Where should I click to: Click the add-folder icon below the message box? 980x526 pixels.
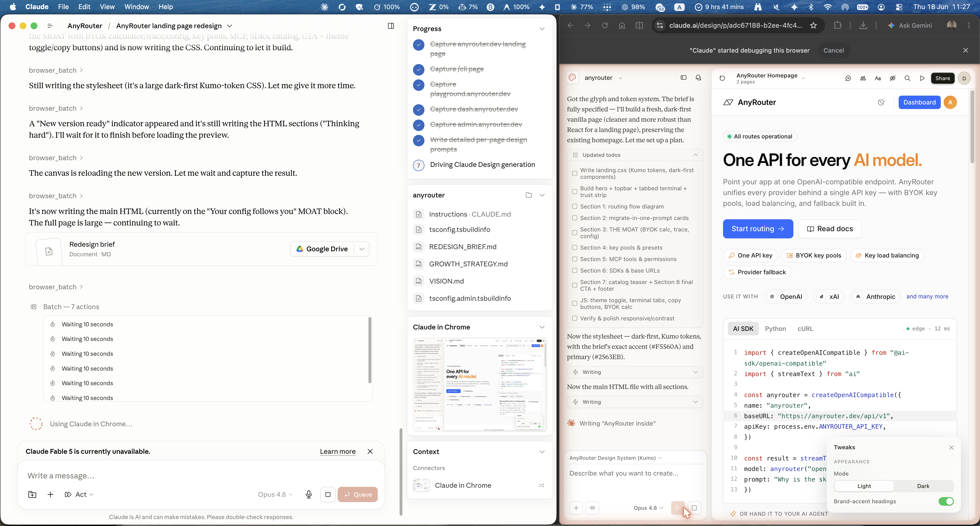click(x=32, y=494)
